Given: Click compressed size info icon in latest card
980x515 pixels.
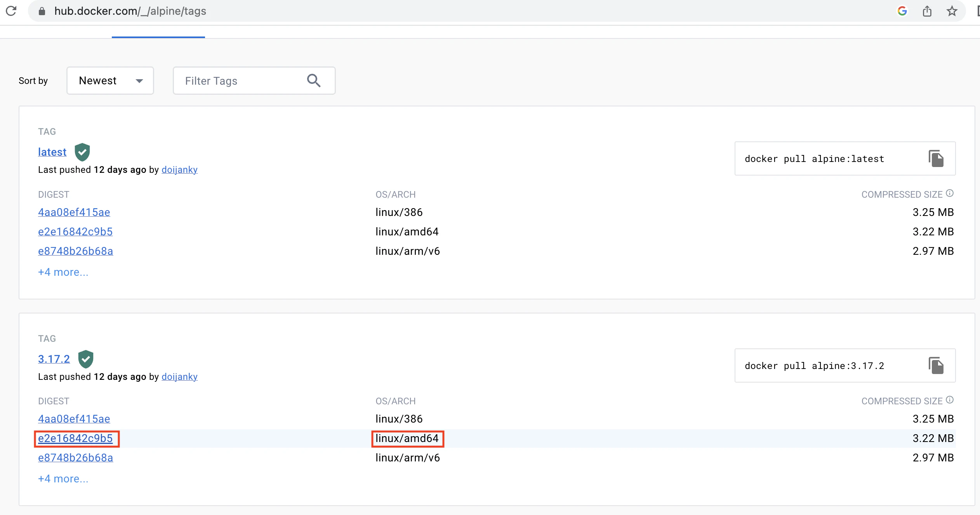Looking at the screenshot, I should [950, 193].
